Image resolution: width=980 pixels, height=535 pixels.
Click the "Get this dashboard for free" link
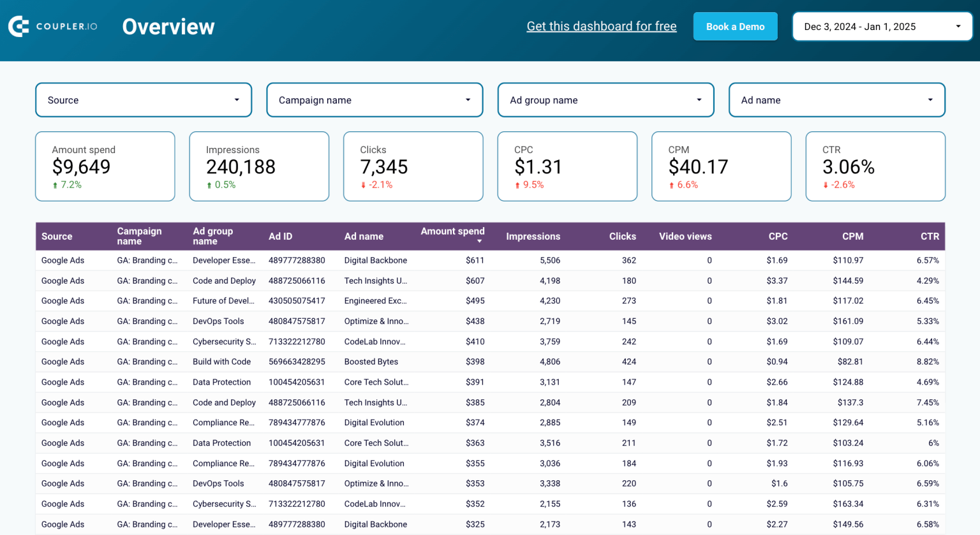click(x=601, y=26)
